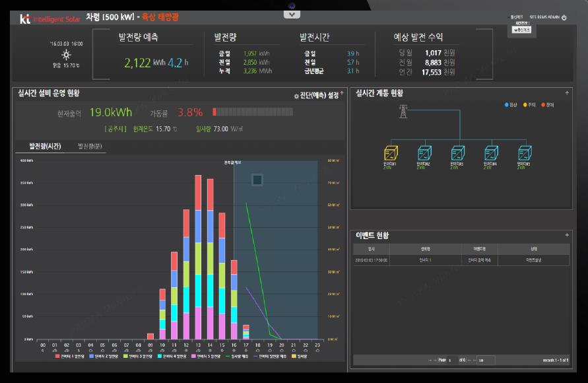Click the weather icon under hour 23

coord(317,351)
